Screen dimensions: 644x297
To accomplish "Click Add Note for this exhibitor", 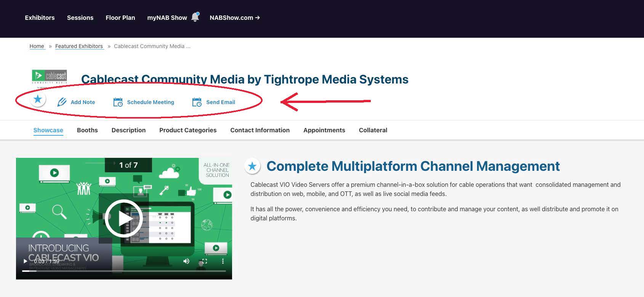I will click(76, 102).
